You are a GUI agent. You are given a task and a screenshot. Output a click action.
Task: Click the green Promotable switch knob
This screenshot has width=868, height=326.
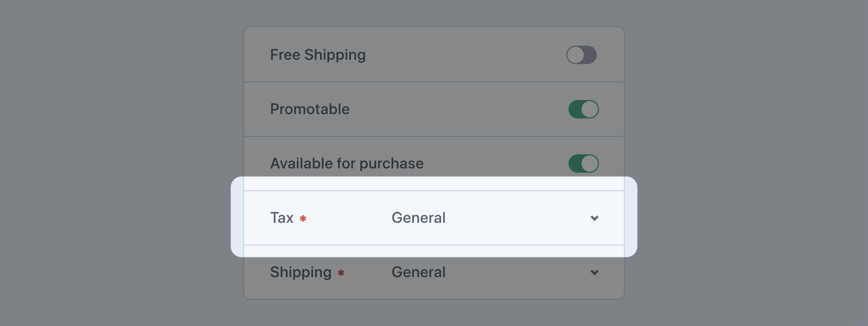point(591,109)
